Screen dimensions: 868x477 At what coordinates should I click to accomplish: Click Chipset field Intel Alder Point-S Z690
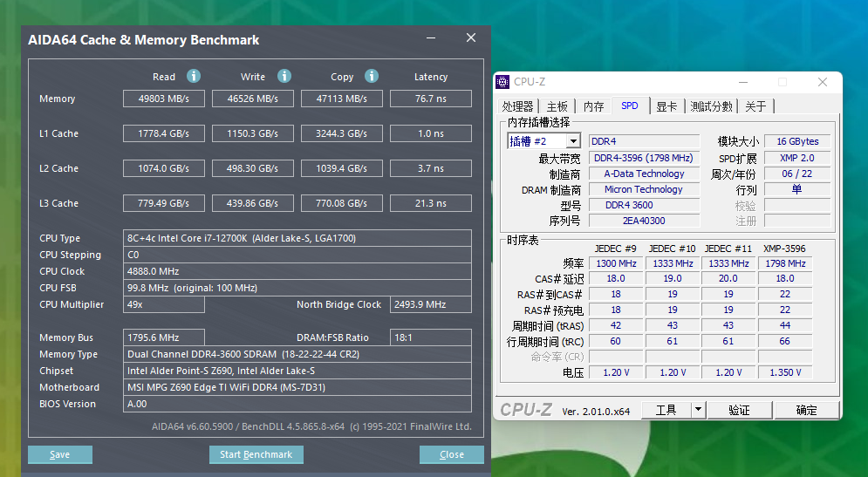click(297, 371)
